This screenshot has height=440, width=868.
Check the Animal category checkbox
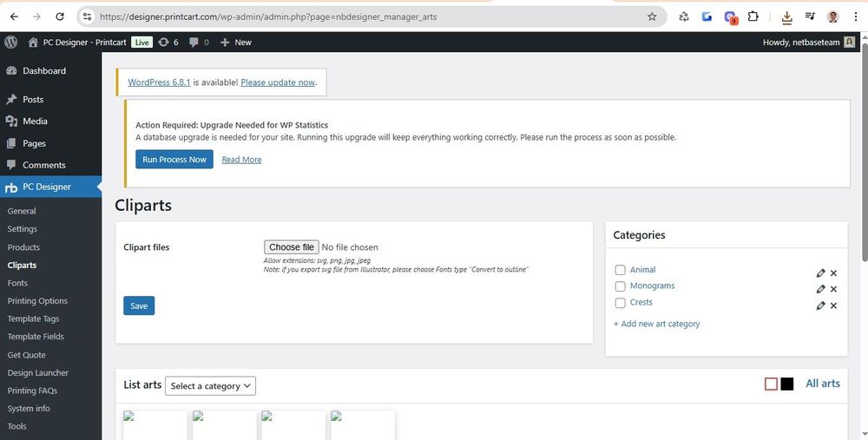(620, 270)
